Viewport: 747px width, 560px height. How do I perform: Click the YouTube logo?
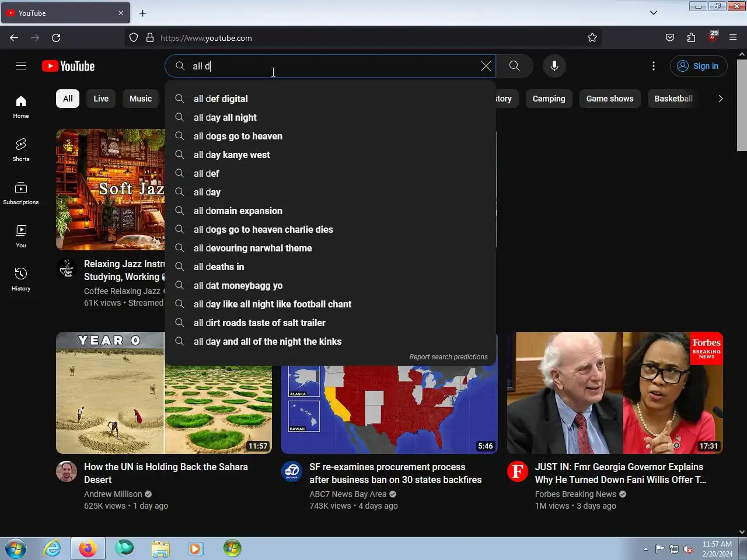point(68,66)
